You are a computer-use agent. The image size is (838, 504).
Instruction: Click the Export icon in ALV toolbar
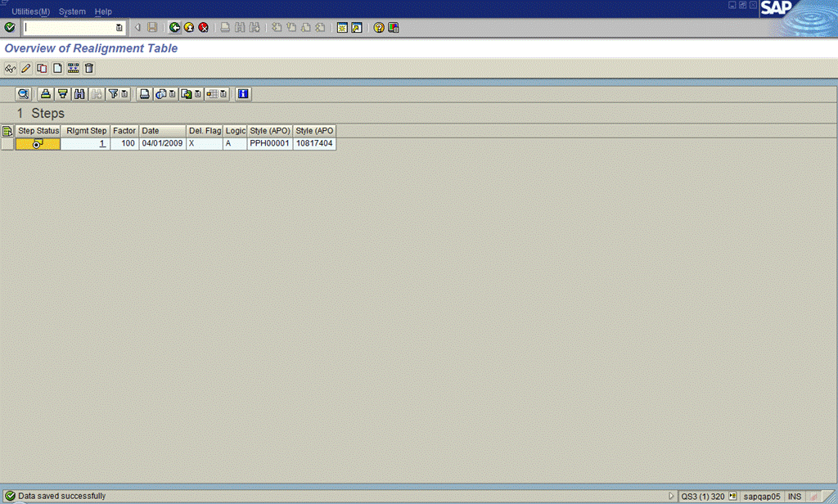(x=186, y=94)
